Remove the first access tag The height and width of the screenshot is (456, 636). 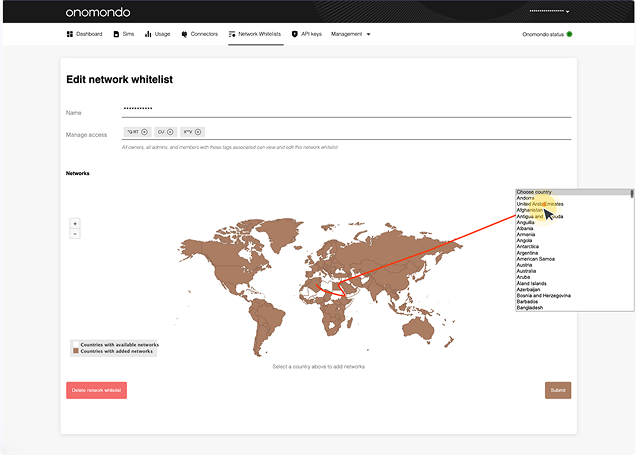[144, 132]
